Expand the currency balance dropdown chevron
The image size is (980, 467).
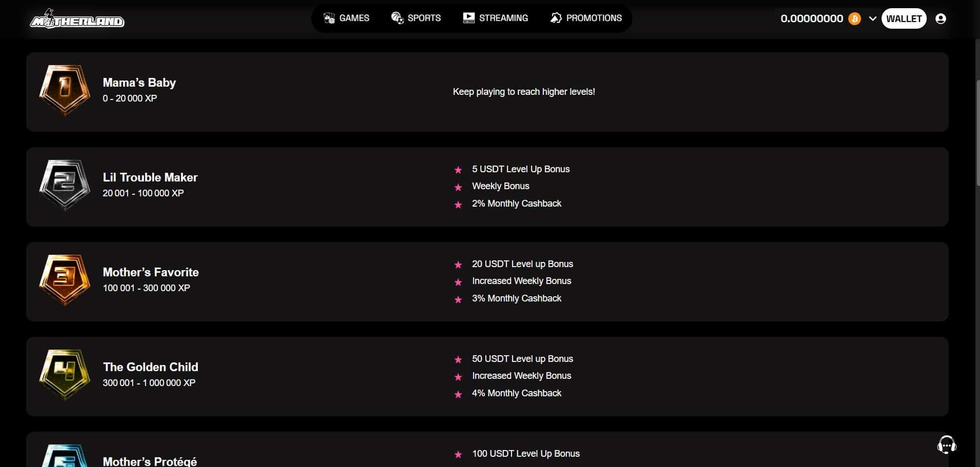(x=872, y=19)
